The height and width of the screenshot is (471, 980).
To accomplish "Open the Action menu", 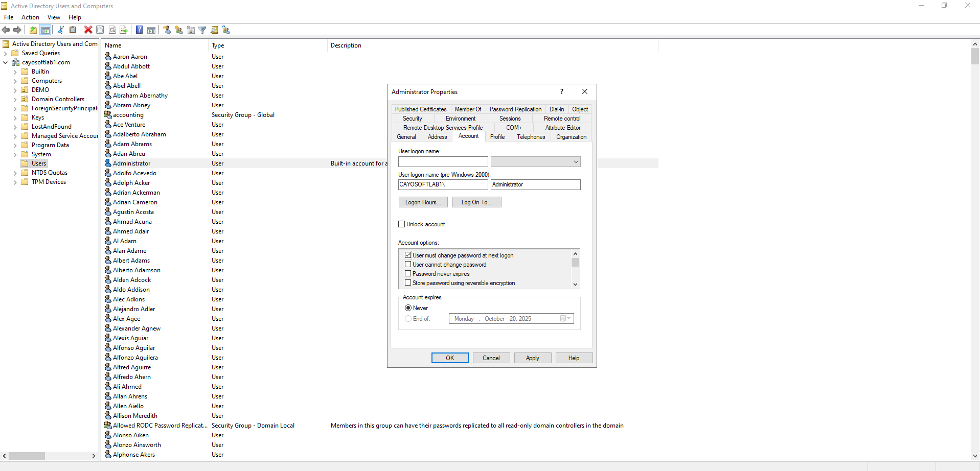I will pos(30,17).
